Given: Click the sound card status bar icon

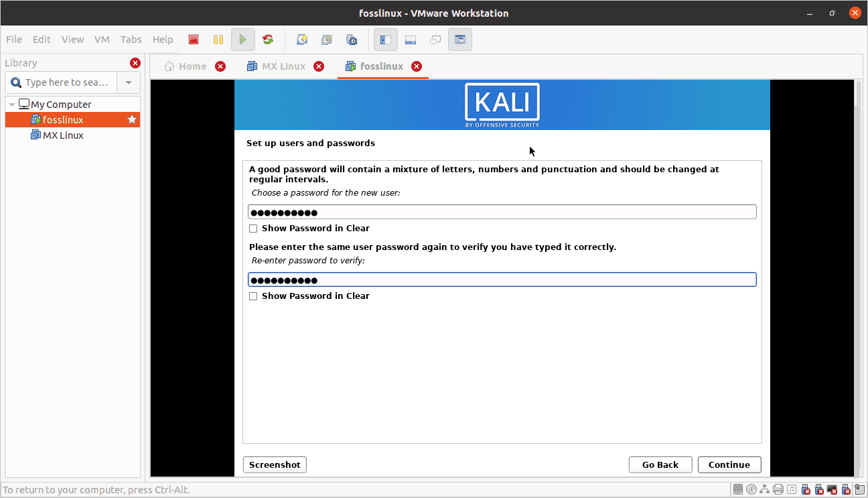Looking at the screenshot, I should 792,490.
